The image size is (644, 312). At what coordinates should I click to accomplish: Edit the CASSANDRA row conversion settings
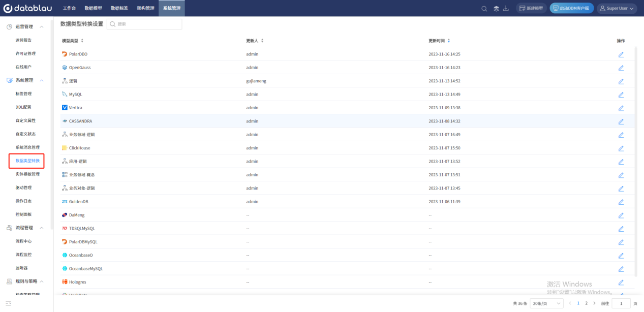click(x=621, y=121)
